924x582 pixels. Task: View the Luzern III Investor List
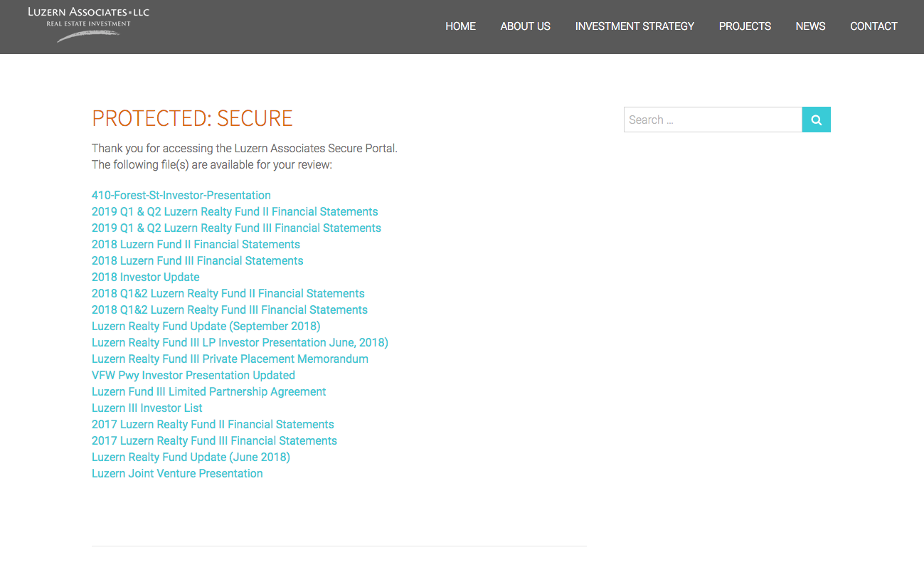pyautogui.click(x=147, y=408)
